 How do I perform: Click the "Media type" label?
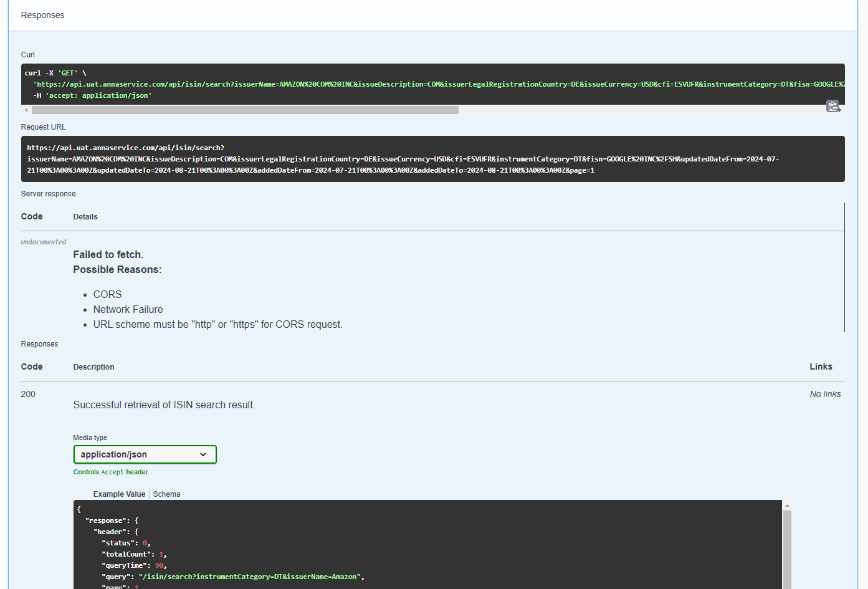(x=90, y=438)
